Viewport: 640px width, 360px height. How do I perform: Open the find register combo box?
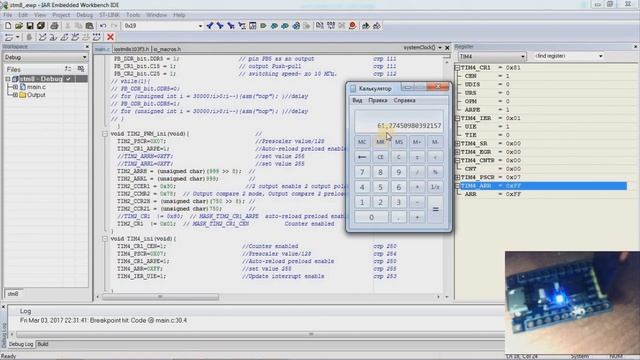[568, 56]
